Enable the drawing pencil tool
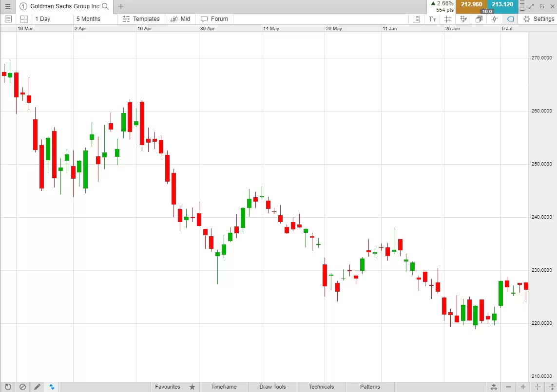 (38, 387)
